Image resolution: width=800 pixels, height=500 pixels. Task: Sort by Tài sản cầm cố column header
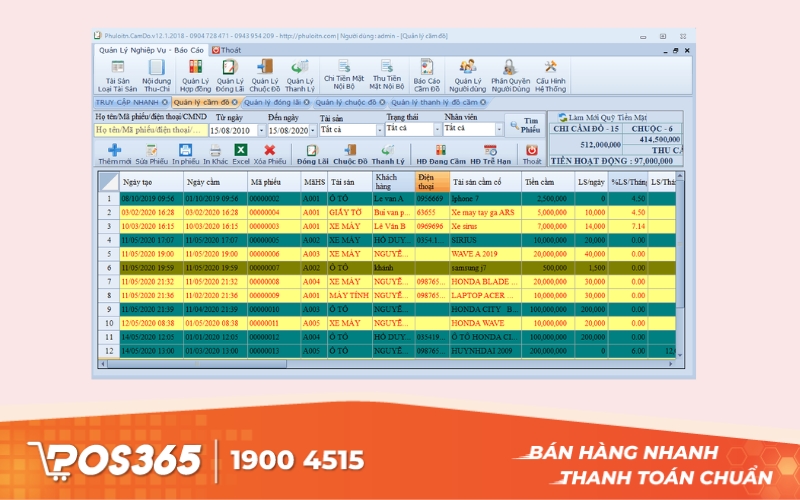tap(485, 182)
